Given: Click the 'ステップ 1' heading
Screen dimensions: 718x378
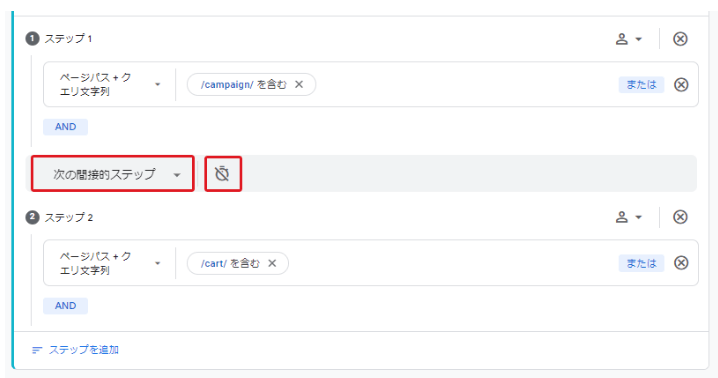Looking at the screenshot, I should tap(68, 39).
